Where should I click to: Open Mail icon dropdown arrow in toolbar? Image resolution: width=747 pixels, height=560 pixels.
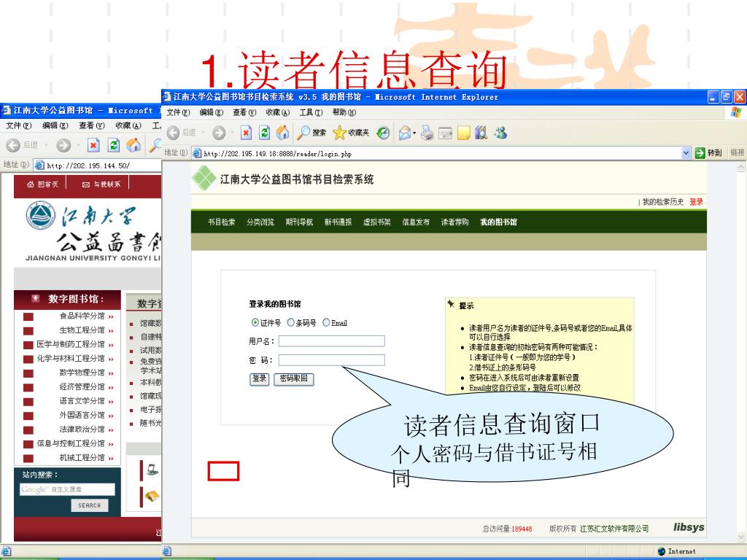pos(414,133)
